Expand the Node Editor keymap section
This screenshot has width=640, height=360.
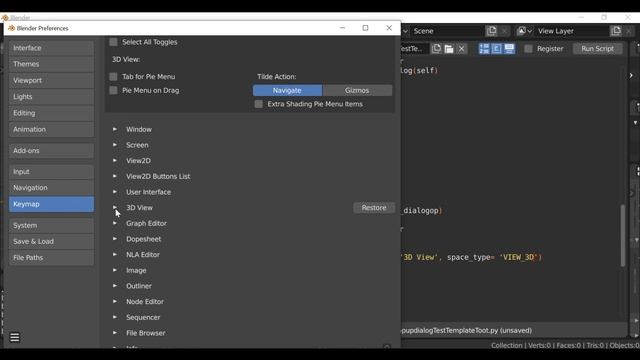coord(115,302)
